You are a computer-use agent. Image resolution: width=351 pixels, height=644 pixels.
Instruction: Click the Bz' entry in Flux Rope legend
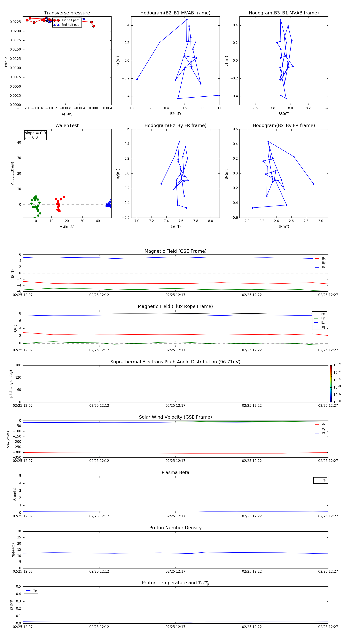click(320, 323)
